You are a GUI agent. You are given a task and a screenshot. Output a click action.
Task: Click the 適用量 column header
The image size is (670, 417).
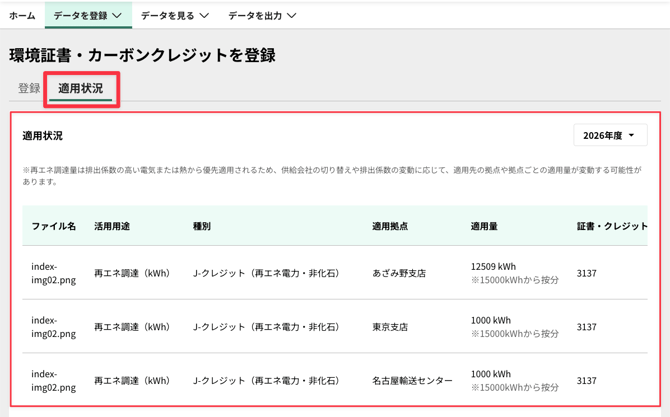point(484,226)
